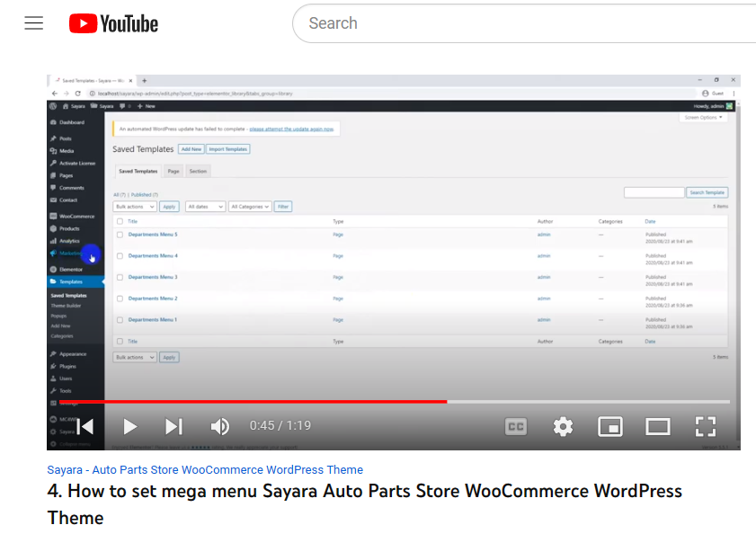Click the Search Template button
Screen dimensions: 756x534
[x=707, y=192]
